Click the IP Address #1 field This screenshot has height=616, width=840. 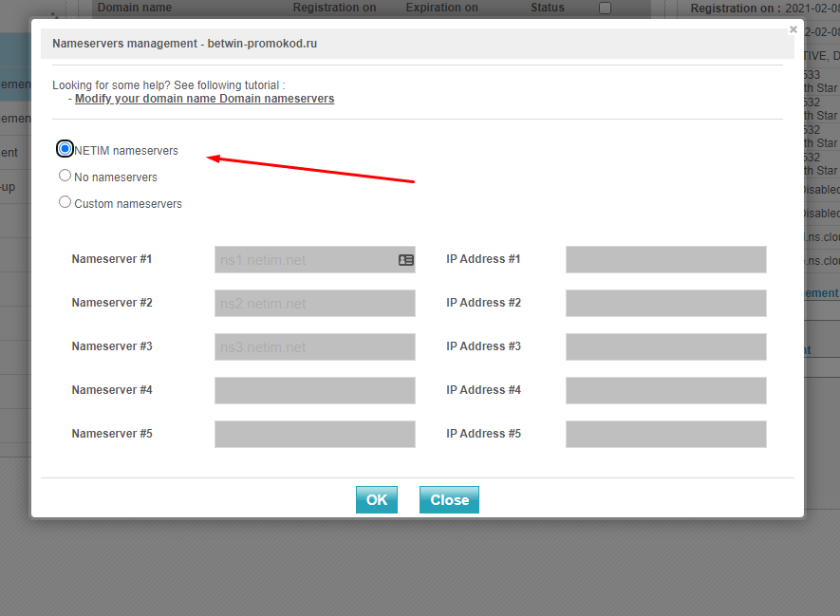coord(665,260)
